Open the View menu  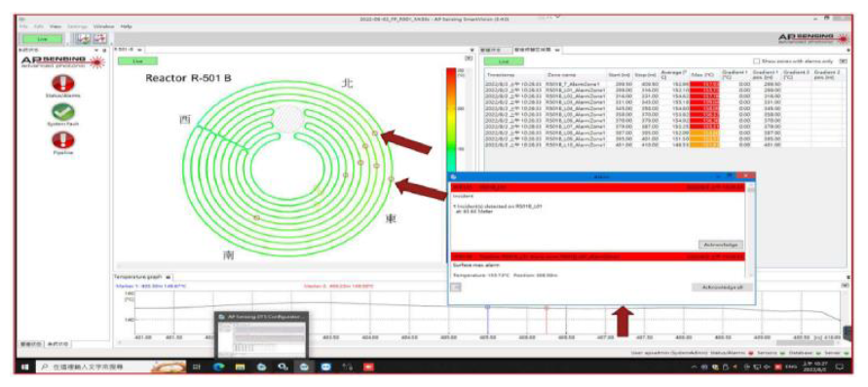point(56,26)
